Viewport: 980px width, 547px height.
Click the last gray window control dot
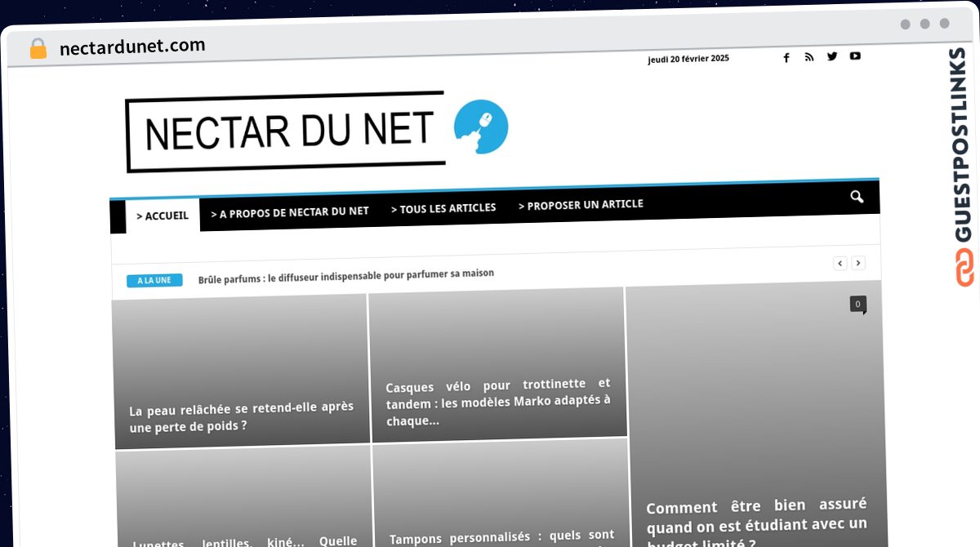[x=945, y=24]
